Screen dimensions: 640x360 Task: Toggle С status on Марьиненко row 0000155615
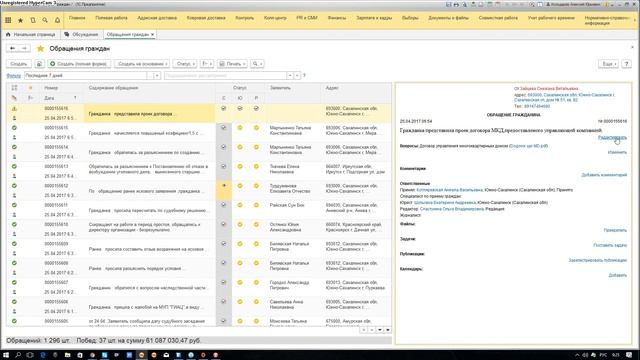tap(224, 128)
